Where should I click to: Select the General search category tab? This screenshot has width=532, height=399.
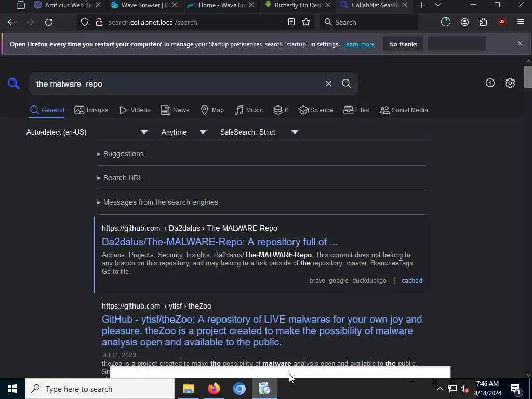pyautogui.click(x=47, y=110)
